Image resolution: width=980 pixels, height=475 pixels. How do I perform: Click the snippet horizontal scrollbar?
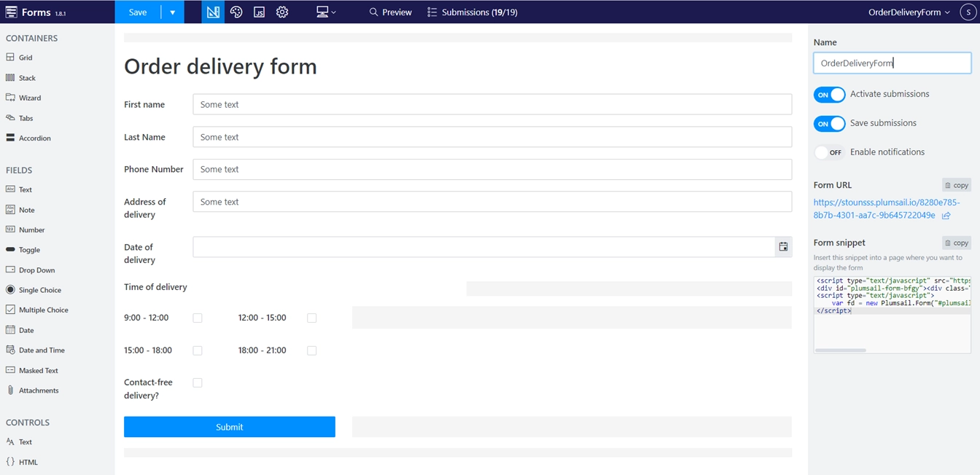841,350
